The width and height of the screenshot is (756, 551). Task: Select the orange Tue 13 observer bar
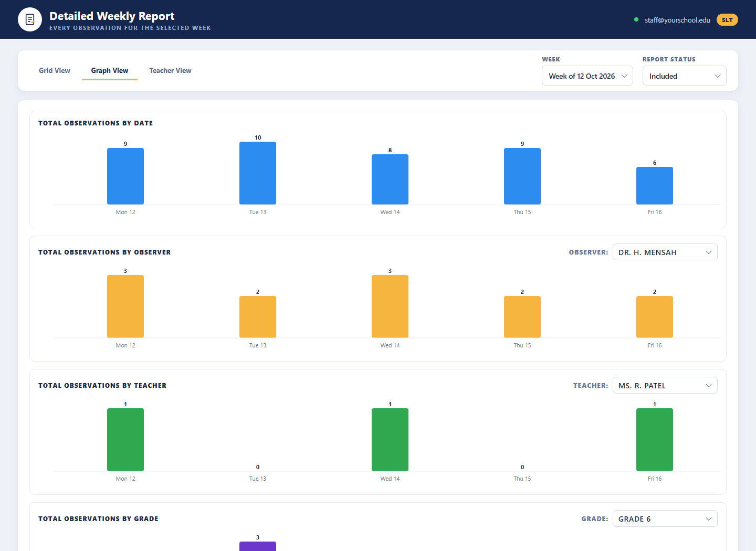point(258,317)
